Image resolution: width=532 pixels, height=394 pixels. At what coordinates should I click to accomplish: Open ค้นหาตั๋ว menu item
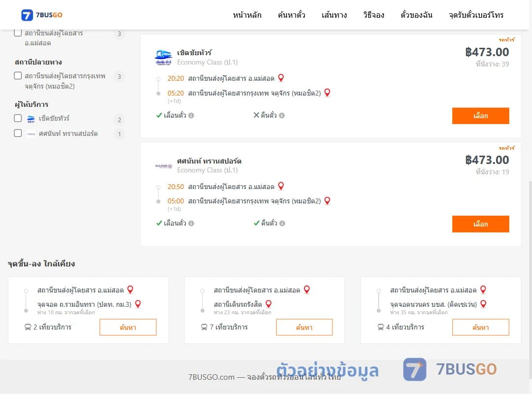(292, 15)
